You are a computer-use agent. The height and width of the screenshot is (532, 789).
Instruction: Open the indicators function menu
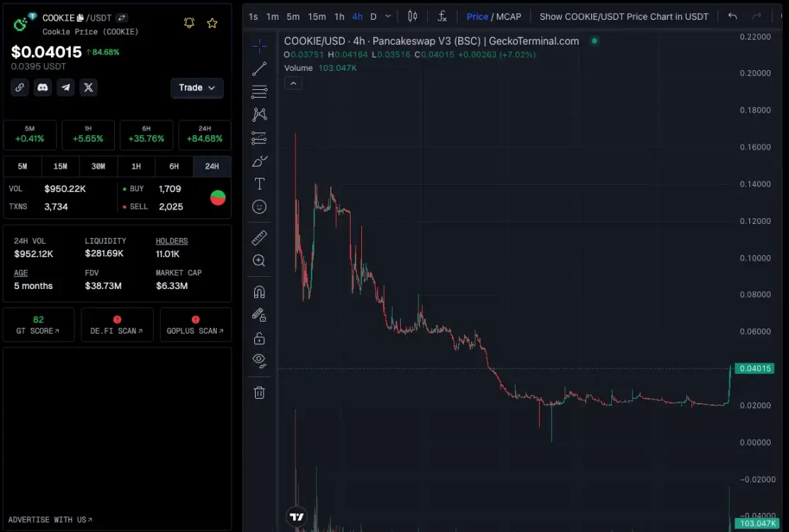pyautogui.click(x=443, y=16)
